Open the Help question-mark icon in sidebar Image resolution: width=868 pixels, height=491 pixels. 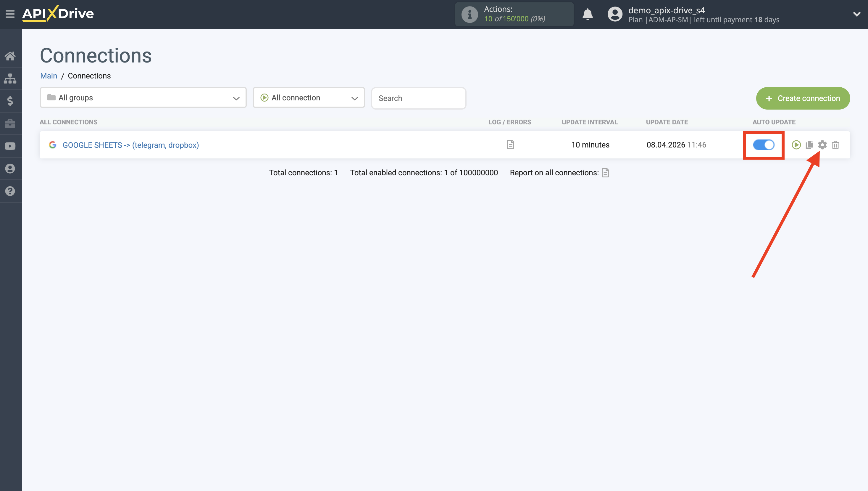tap(10, 191)
